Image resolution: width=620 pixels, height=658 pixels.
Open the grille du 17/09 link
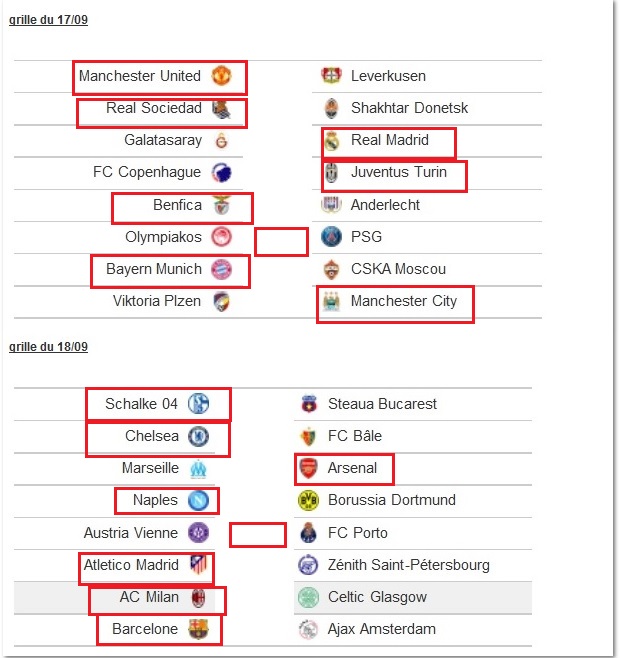pyautogui.click(x=48, y=20)
